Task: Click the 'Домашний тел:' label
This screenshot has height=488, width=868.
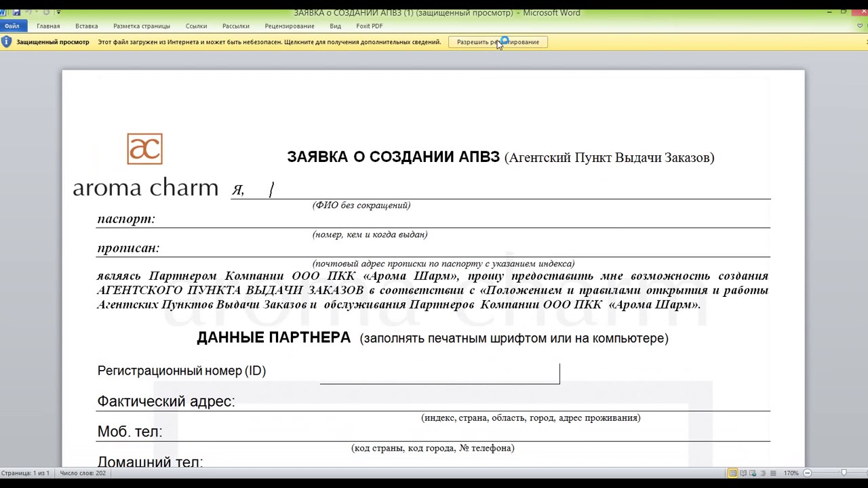Action: 150,462
